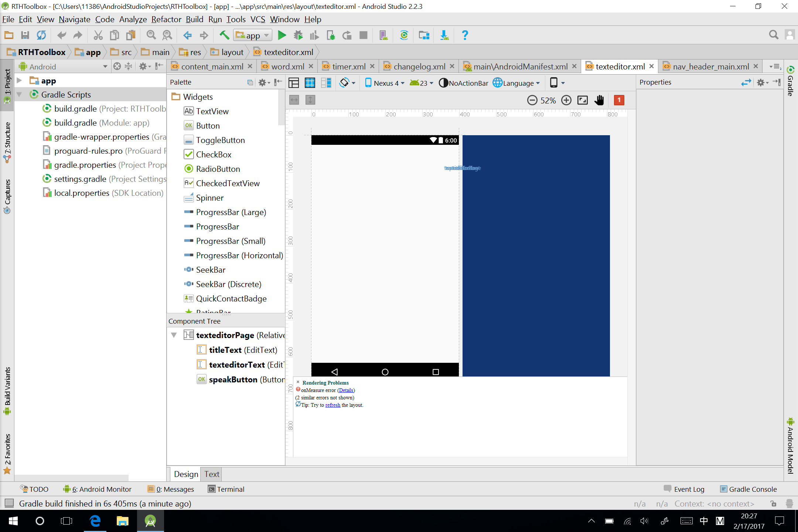Open SDK Manager download icon
The width and height of the screenshot is (798, 532).
444,35
